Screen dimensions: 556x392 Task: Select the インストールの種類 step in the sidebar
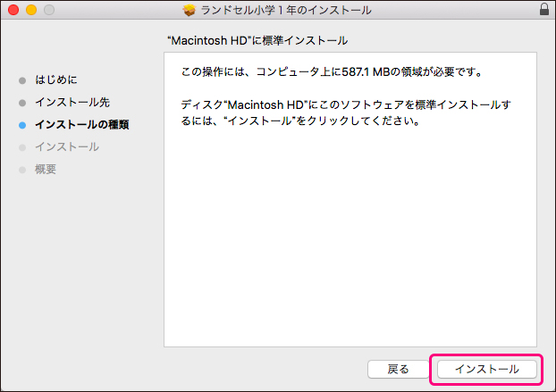point(82,125)
